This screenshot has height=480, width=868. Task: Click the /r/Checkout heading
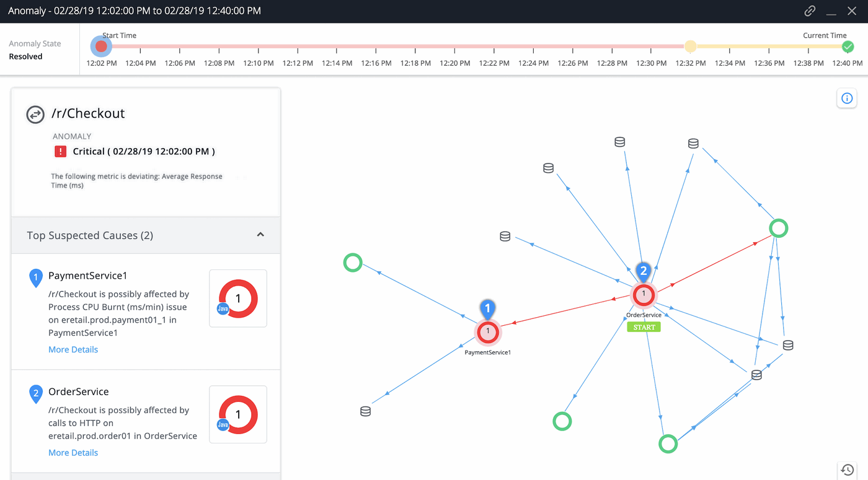[88, 113]
